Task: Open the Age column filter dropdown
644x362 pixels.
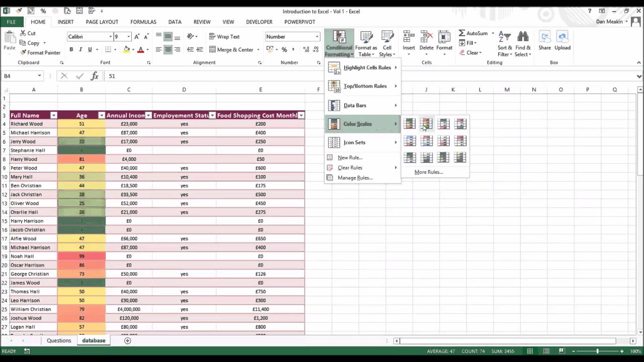Action: 101,116
